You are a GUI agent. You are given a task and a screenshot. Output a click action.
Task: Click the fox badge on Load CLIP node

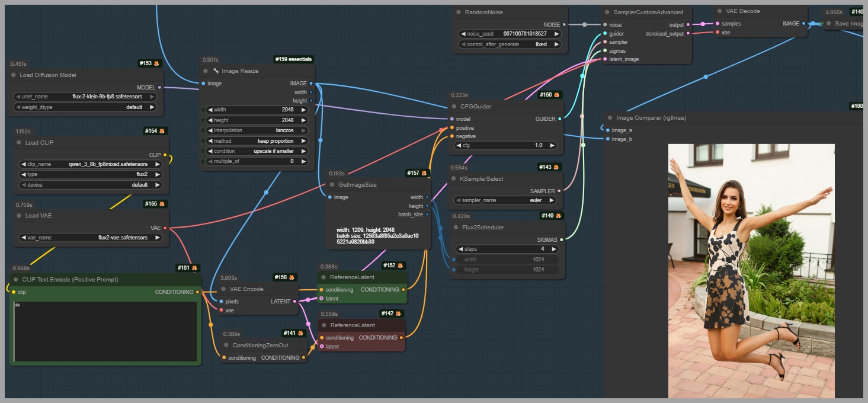(x=162, y=131)
